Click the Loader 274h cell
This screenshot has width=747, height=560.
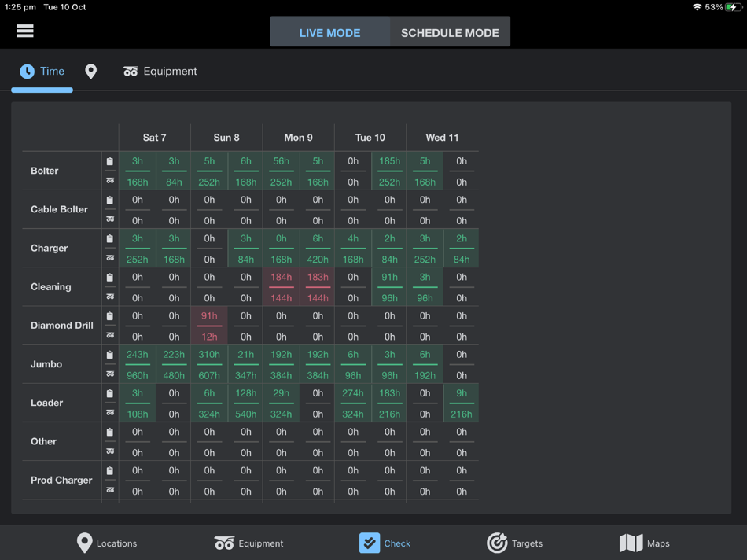click(x=353, y=393)
